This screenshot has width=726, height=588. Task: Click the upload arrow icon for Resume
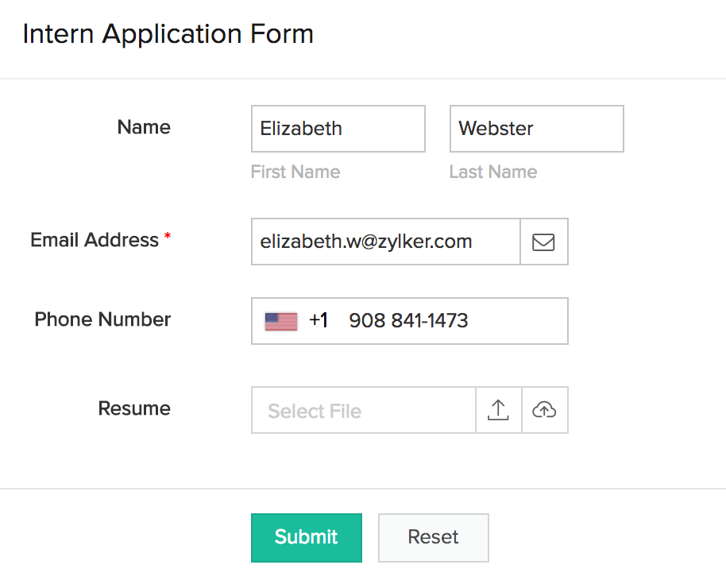tap(498, 410)
